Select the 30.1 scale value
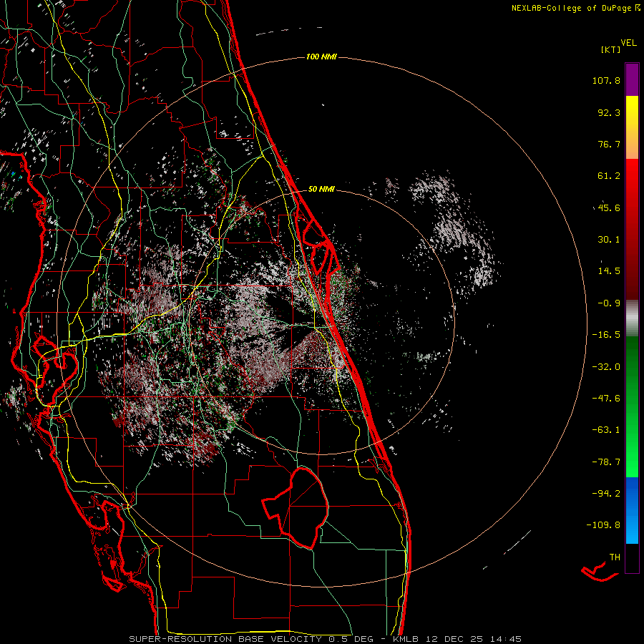Image resolution: width=644 pixels, height=644 pixels. coord(609,240)
